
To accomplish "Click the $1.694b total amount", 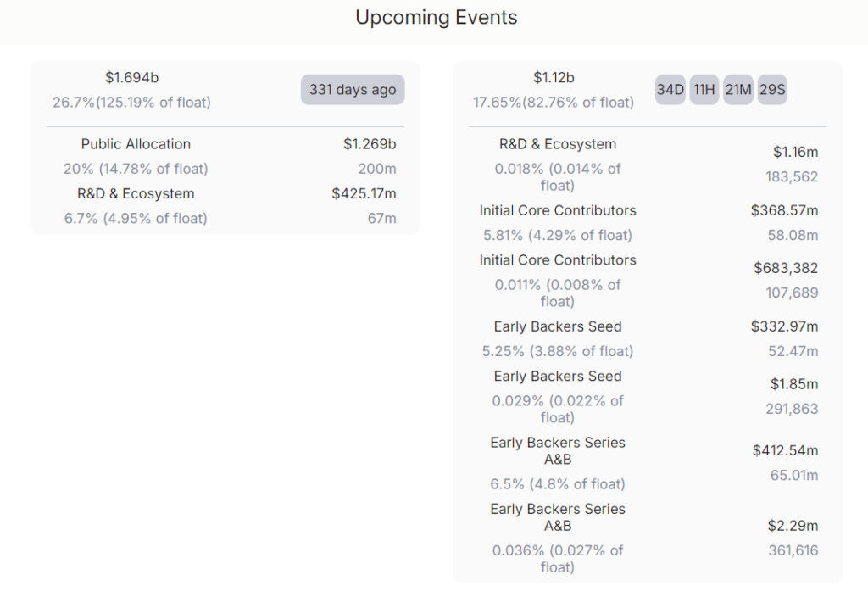I will coord(131,77).
